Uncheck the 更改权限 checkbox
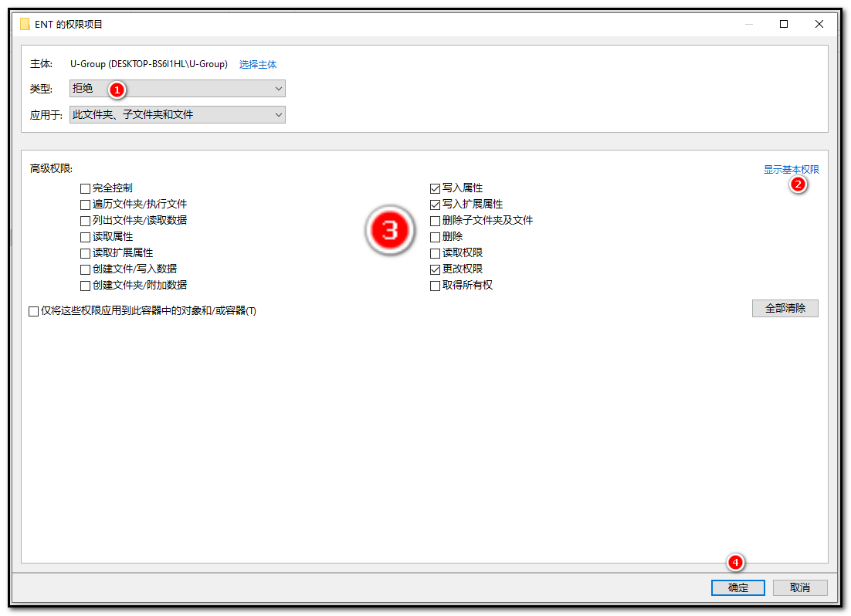 (x=436, y=269)
